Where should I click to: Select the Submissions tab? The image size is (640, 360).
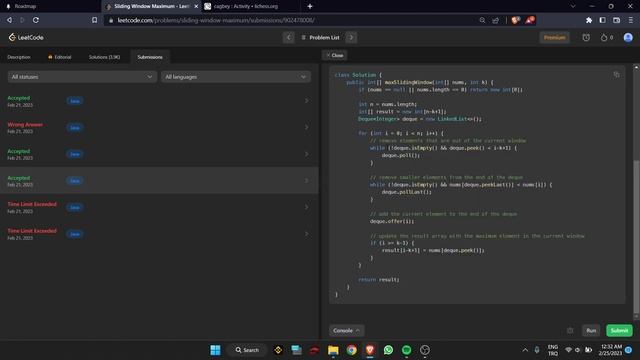tap(150, 57)
